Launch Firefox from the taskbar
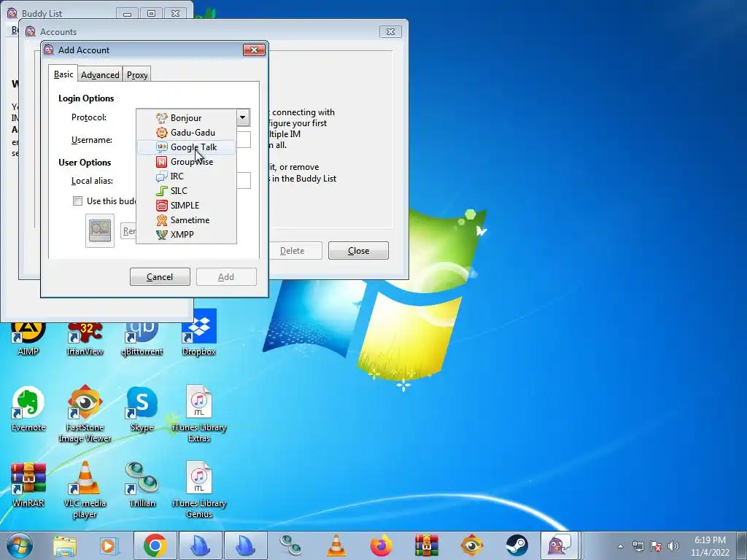This screenshot has width=747, height=560. pyautogui.click(x=381, y=545)
